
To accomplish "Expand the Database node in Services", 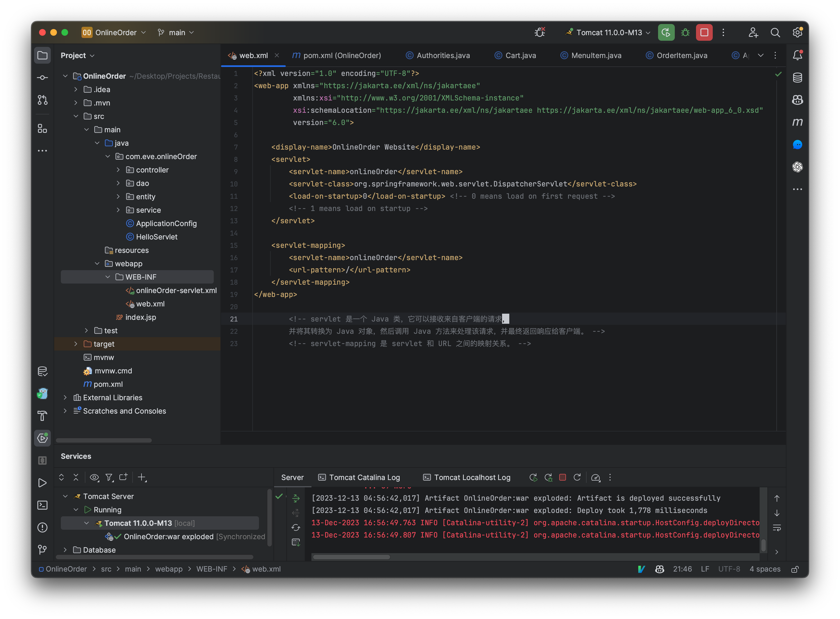I will click(x=66, y=550).
